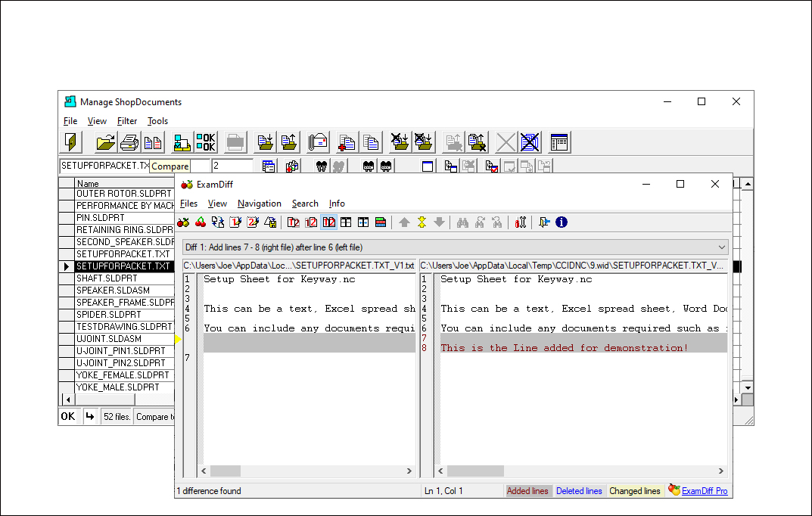The image size is (812, 516).
Task: Open the Info menu in ExamDiff
Action: click(x=337, y=204)
